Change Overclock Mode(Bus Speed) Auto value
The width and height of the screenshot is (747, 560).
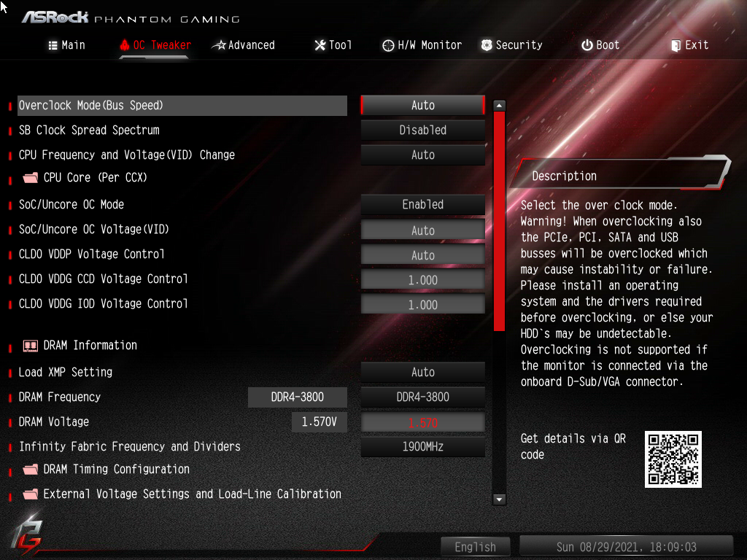click(x=423, y=105)
